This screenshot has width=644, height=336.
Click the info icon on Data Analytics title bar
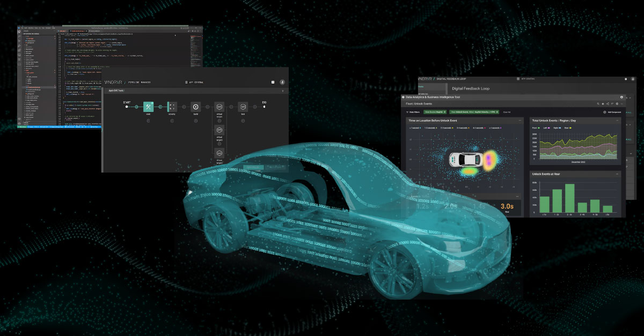click(621, 97)
